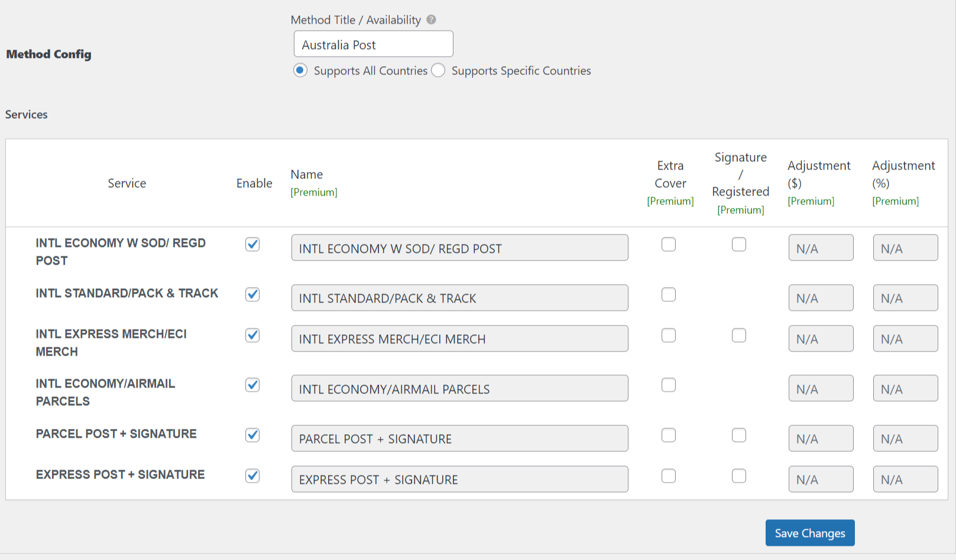Image resolution: width=956 pixels, height=560 pixels.
Task: Click service label INTL STANDARD/PACK & TRACK
Action: click(x=127, y=294)
